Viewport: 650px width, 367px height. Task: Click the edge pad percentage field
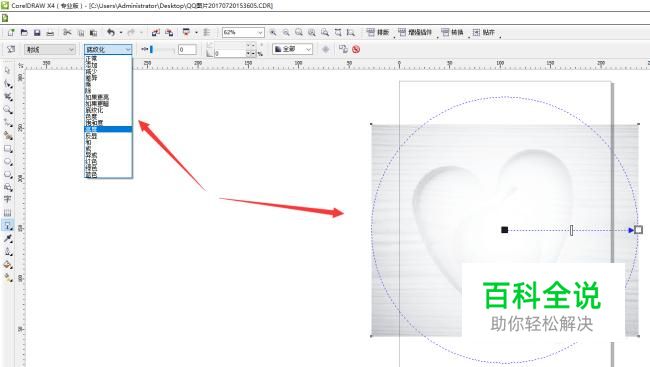click(230, 53)
